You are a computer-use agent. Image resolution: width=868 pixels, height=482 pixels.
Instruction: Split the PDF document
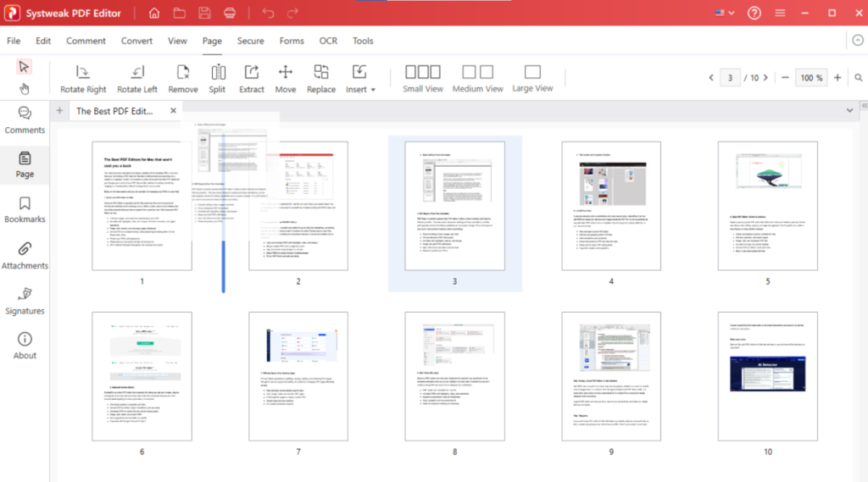[217, 79]
